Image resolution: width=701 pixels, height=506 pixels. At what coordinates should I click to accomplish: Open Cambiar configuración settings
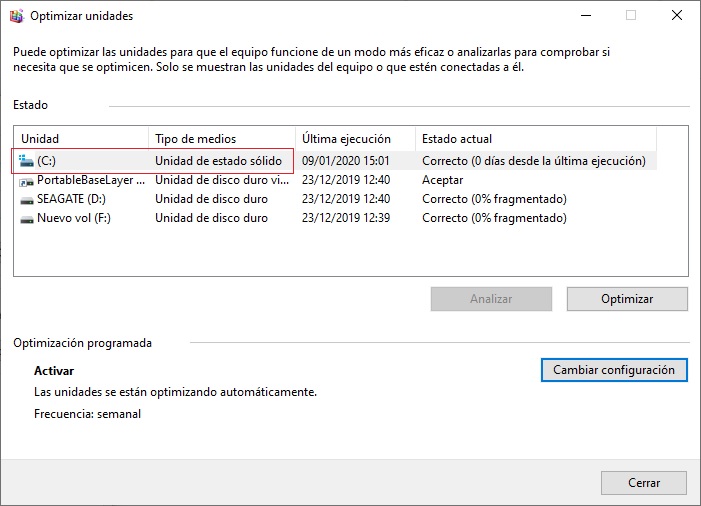(614, 370)
